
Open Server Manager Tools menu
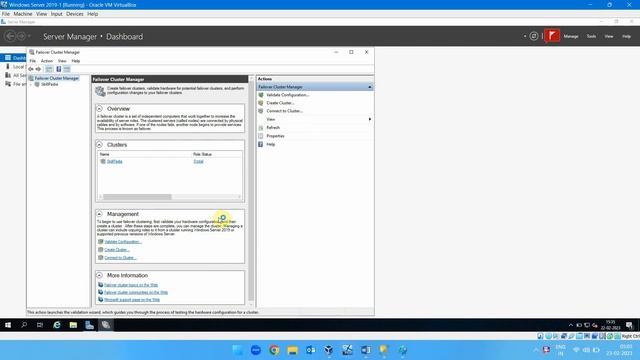pyautogui.click(x=591, y=36)
